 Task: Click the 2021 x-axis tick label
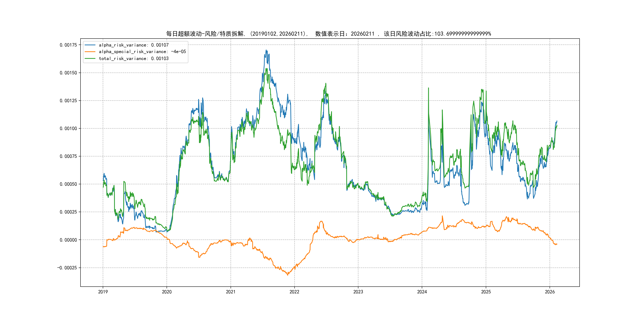click(231, 292)
